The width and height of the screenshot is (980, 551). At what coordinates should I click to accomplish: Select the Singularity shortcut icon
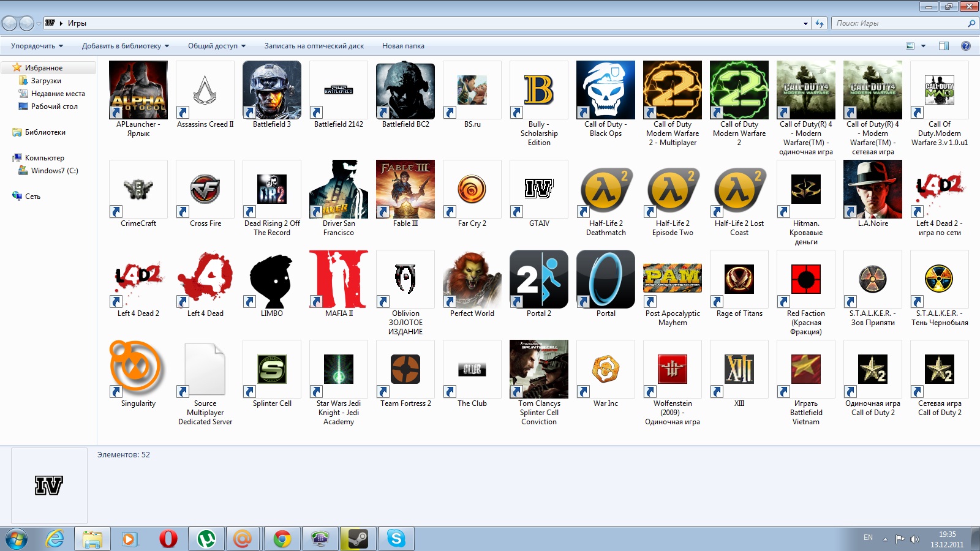(138, 369)
